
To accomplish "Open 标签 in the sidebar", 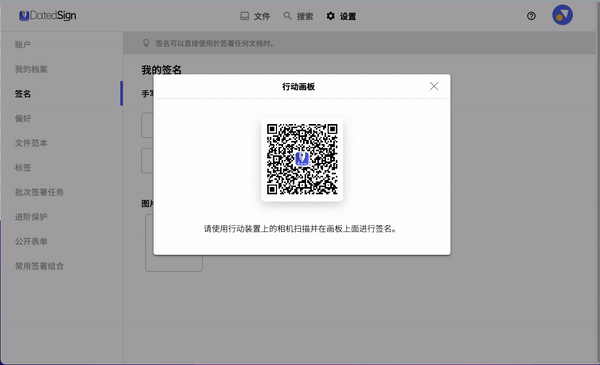I will click(23, 168).
